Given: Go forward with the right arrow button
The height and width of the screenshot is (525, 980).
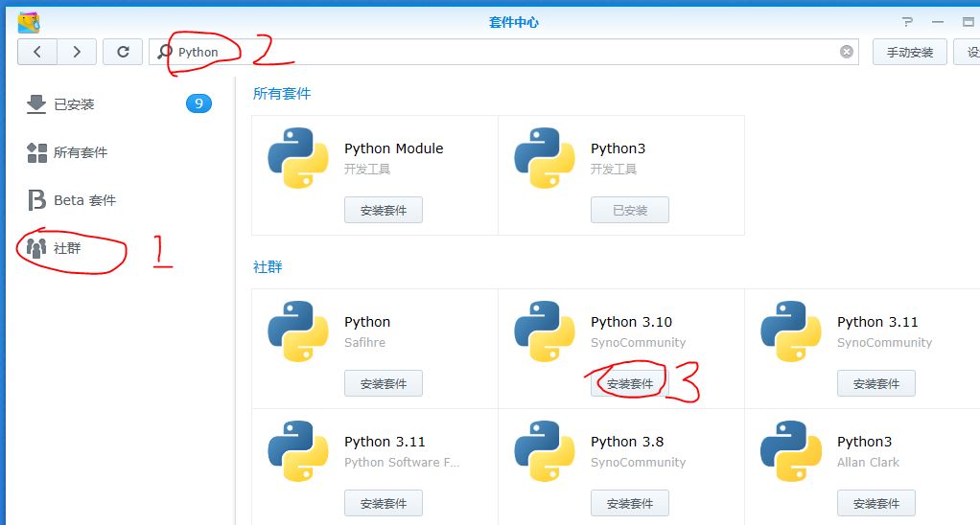Looking at the screenshot, I should click(x=77, y=52).
